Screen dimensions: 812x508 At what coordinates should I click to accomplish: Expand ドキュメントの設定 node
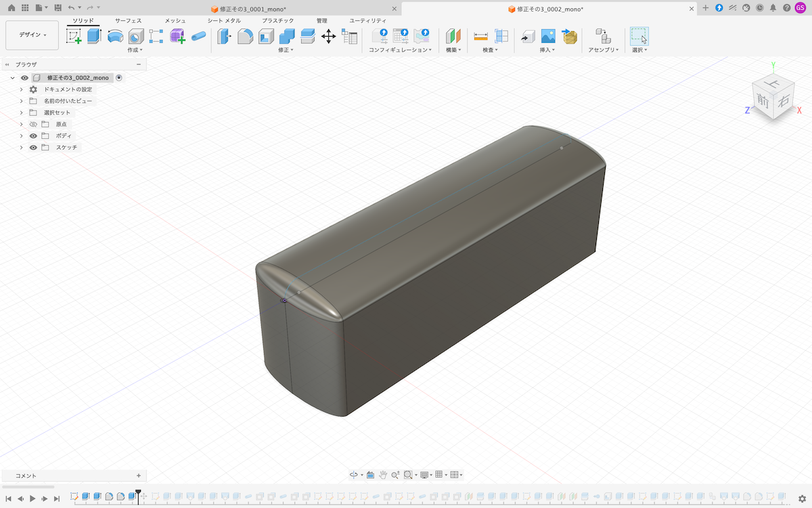(x=21, y=89)
